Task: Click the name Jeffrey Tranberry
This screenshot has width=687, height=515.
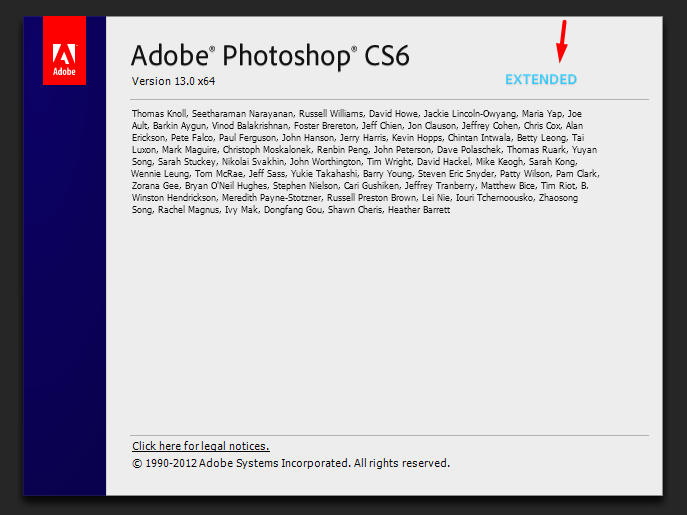Action: [x=439, y=186]
